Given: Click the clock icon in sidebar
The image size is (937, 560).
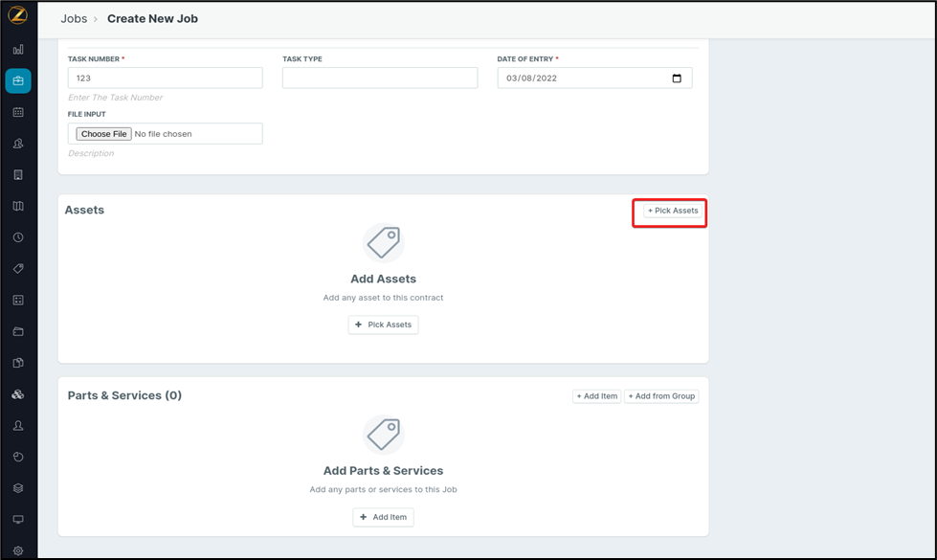Looking at the screenshot, I should coord(18,237).
